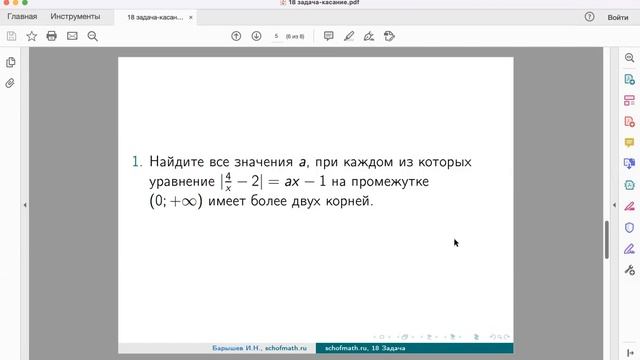
Task: Click the problem number 1. on the slide
Action: click(137, 162)
